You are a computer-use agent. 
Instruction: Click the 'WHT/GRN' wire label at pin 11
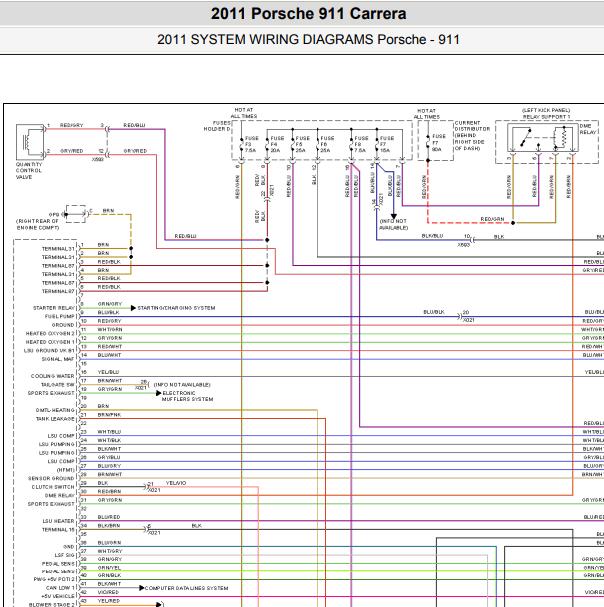point(110,329)
